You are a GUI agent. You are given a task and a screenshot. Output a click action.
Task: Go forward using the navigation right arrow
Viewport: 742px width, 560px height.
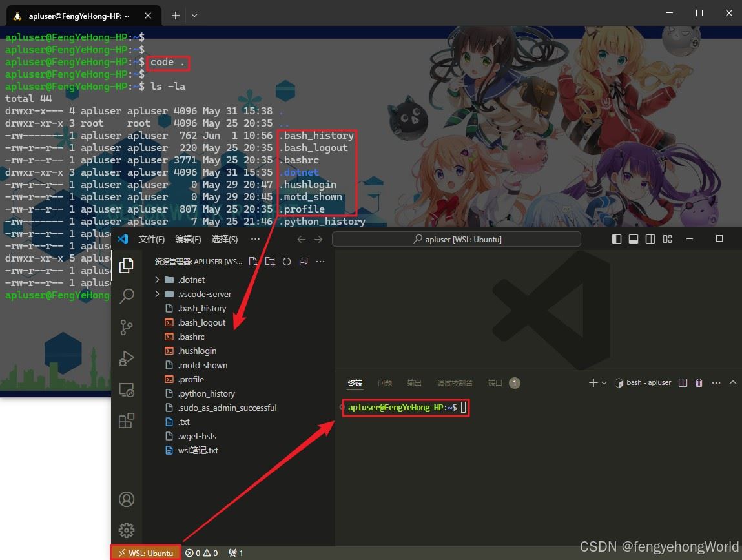[318, 239]
